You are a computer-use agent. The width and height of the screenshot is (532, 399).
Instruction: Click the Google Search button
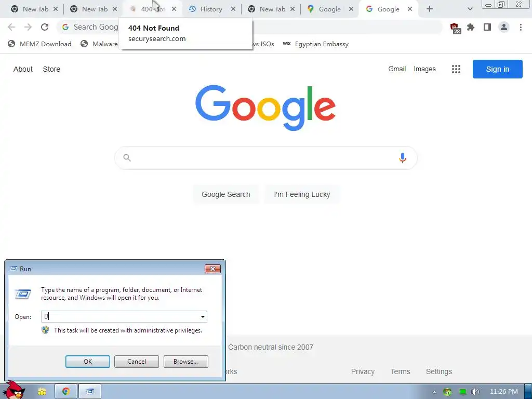click(225, 194)
